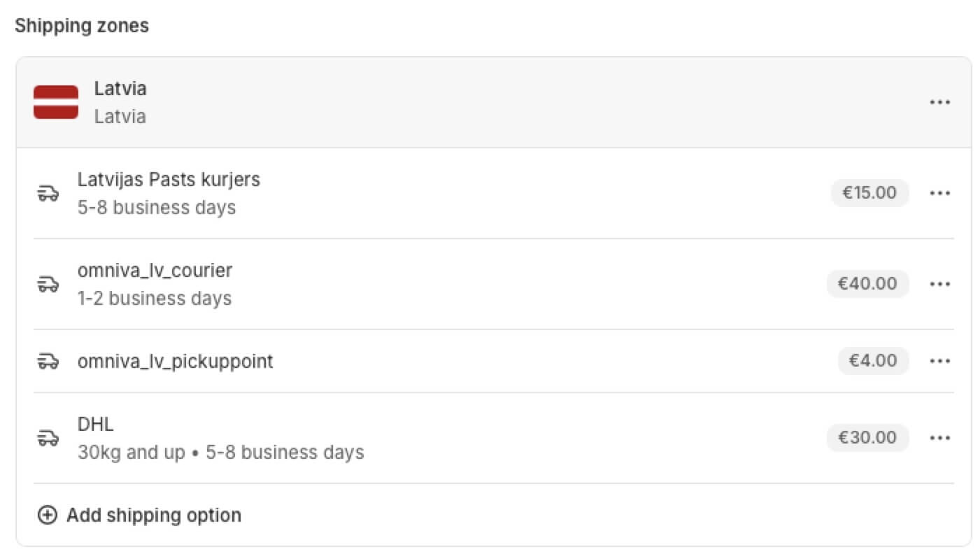Open three-dot menu for omniva_lv_pickuppoint
The height and width of the screenshot is (554, 980).
coord(939,361)
